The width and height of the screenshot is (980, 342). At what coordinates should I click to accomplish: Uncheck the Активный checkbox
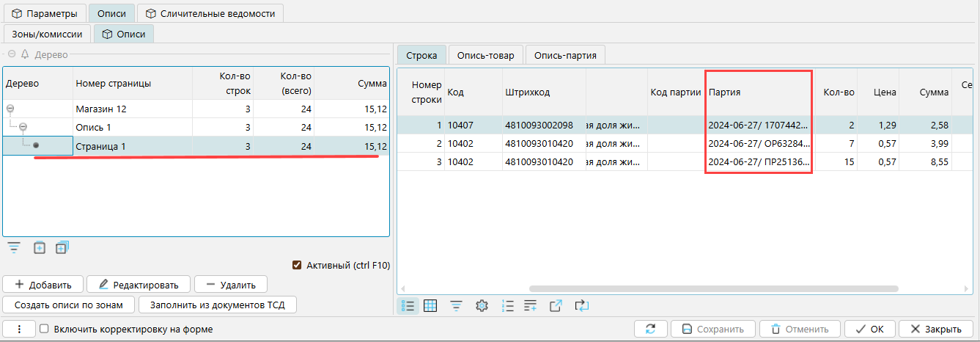click(297, 266)
